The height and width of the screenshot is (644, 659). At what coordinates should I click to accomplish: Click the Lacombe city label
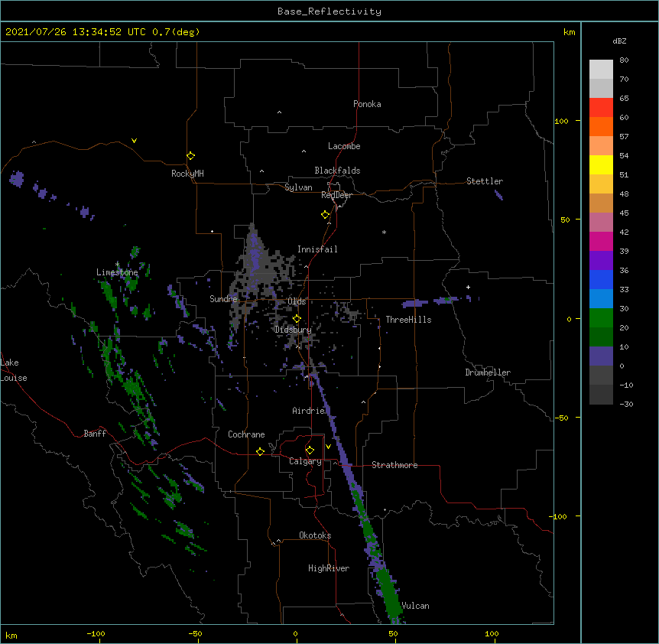[344, 146]
